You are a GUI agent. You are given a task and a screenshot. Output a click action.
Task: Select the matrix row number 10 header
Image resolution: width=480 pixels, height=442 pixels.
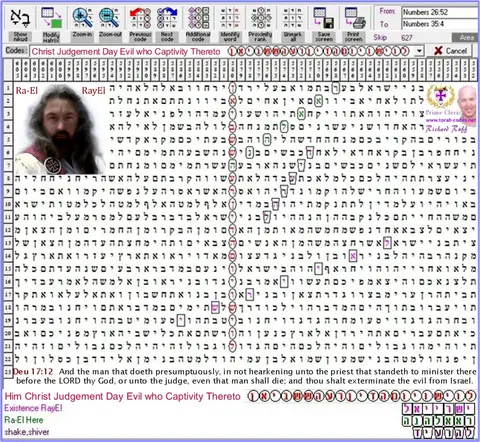8,204
